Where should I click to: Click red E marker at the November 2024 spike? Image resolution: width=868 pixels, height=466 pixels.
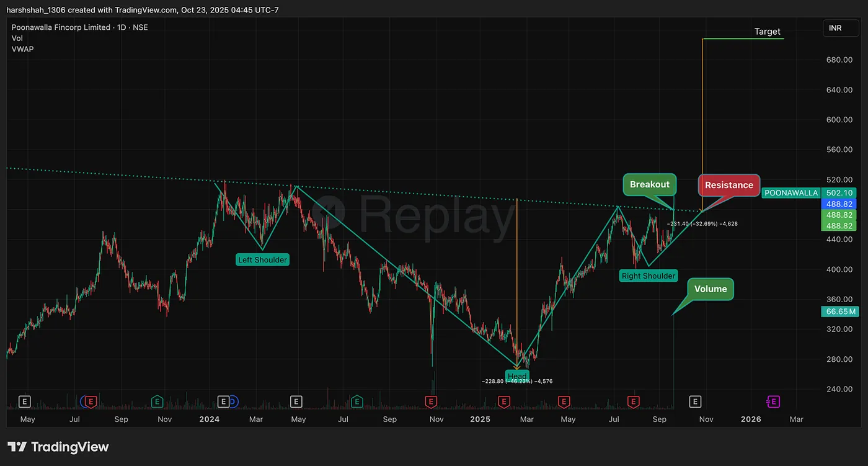coord(430,401)
